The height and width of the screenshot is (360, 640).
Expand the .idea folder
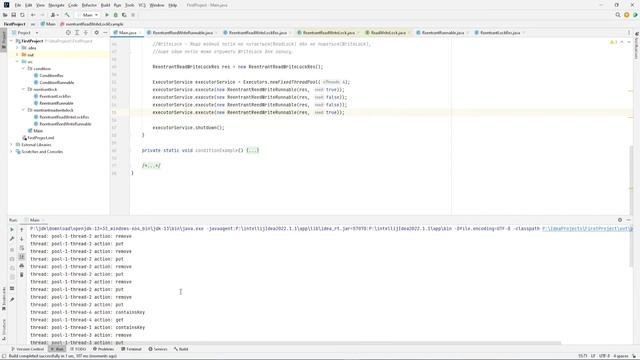[x=17, y=48]
